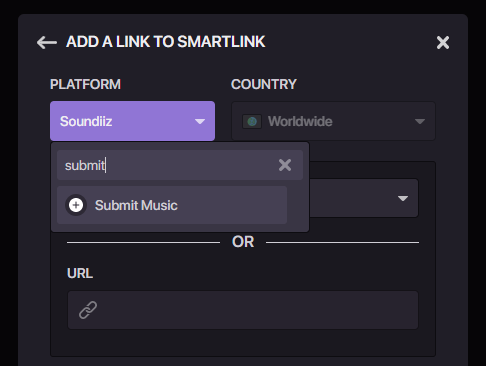Click the globe icon next to Worldwide
486x366 pixels.
(x=252, y=121)
